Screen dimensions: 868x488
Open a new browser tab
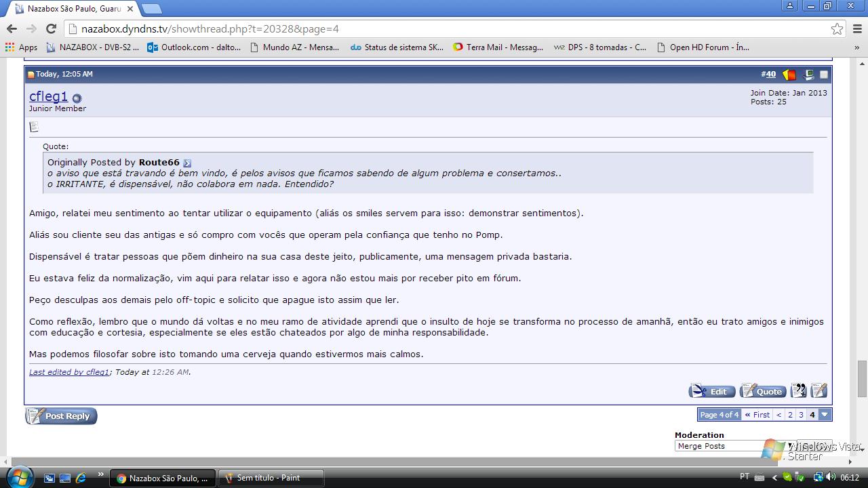(x=151, y=9)
